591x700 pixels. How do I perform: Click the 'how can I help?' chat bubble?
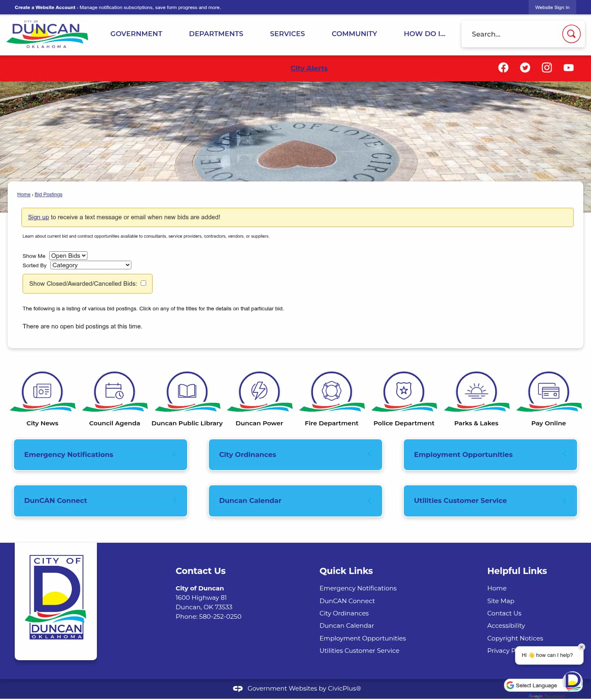pyautogui.click(x=549, y=655)
